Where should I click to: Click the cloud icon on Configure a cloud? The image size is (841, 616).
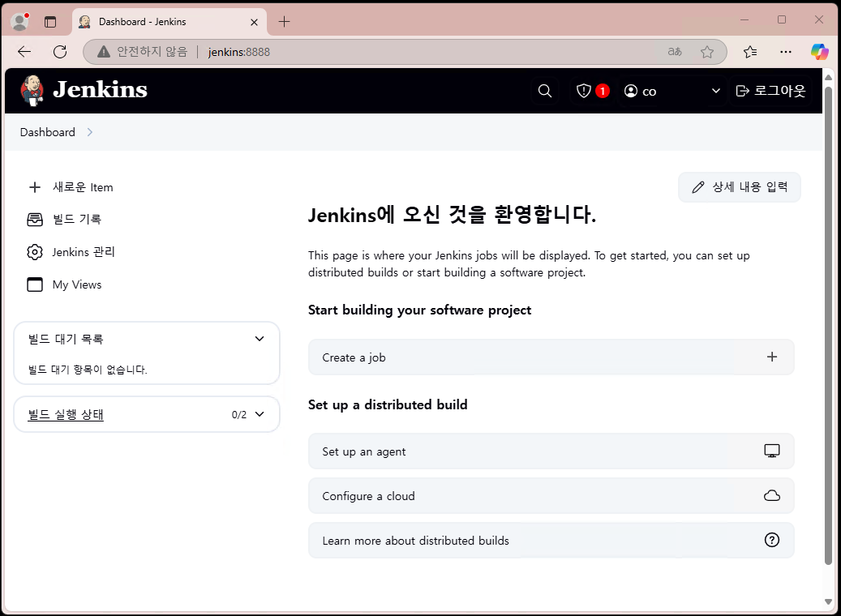[x=771, y=495]
